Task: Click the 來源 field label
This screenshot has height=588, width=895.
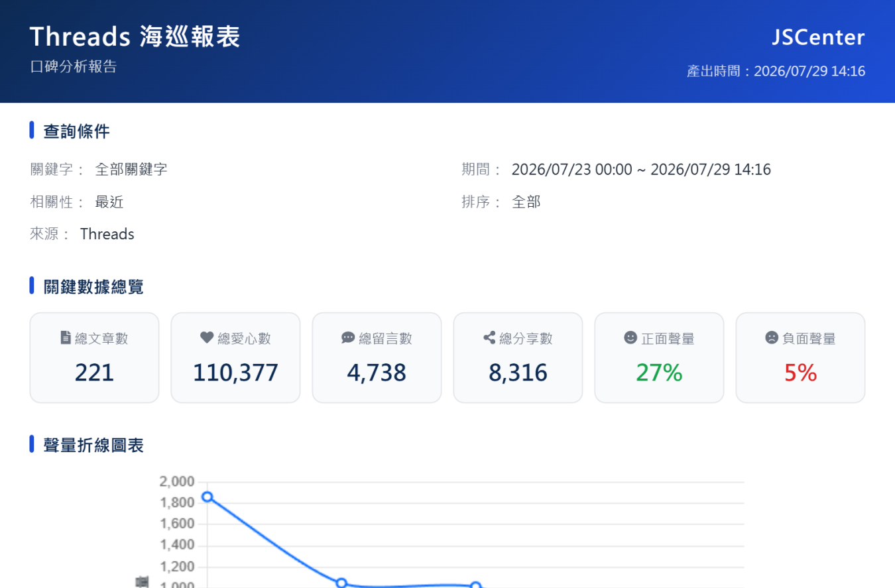Action: [50, 234]
